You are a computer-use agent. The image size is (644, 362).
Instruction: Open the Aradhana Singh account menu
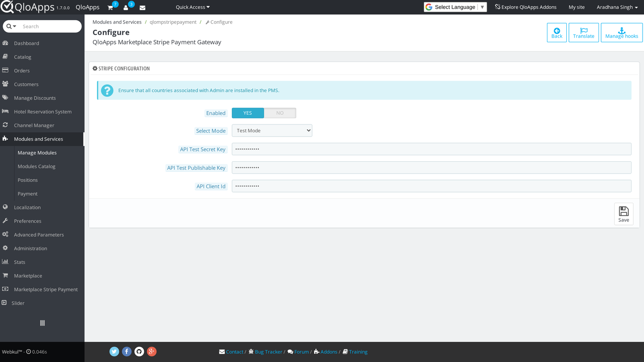pos(617,7)
